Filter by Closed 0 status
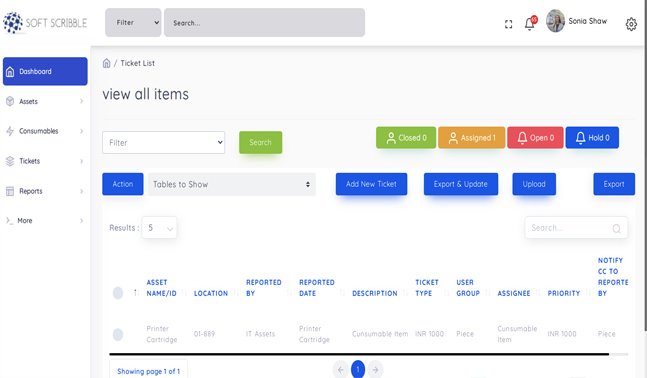The width and height of the screenshot is (647, 378). pos(406,137)
